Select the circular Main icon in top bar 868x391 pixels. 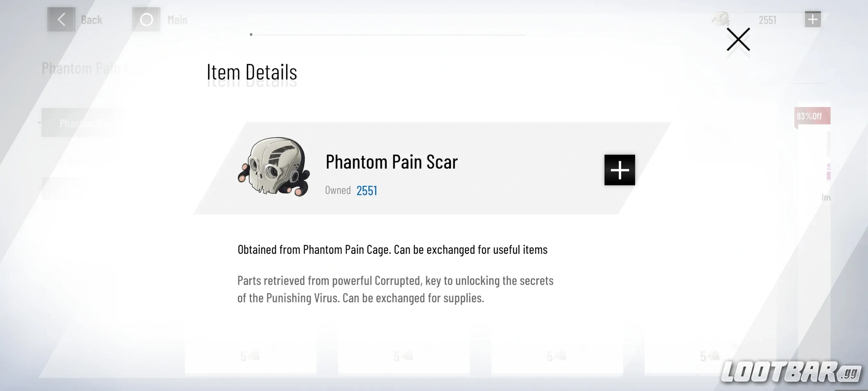146,19
